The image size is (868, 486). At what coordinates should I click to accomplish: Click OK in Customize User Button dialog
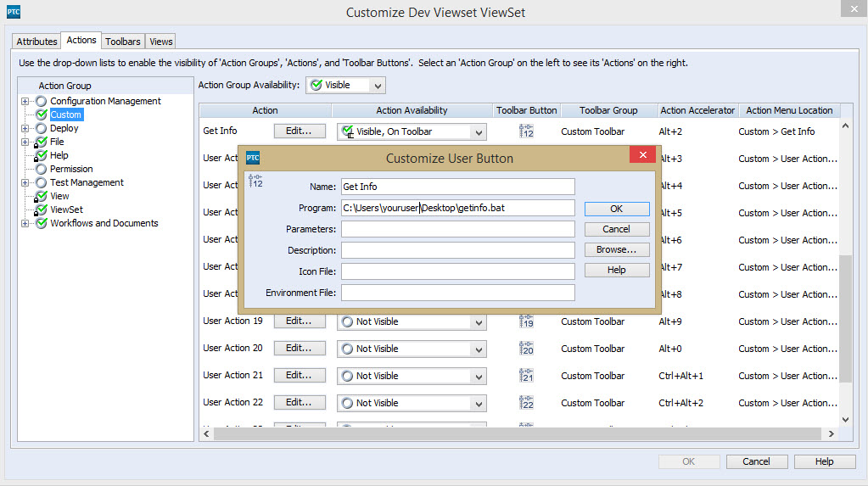tap(617, 209)
